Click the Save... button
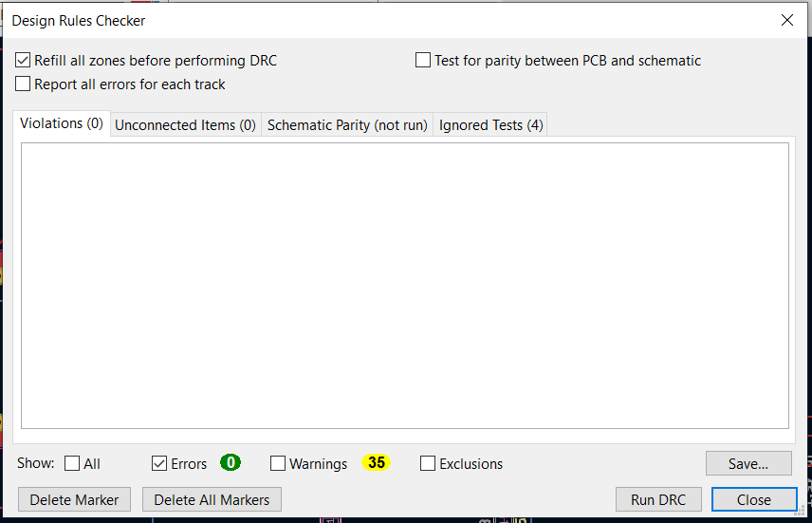Screen dimensions: 812x523 (748, 463)
